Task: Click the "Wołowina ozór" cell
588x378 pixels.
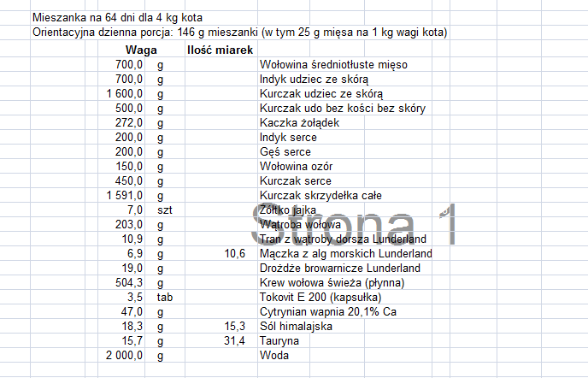Action: click(x=296, y=166)
